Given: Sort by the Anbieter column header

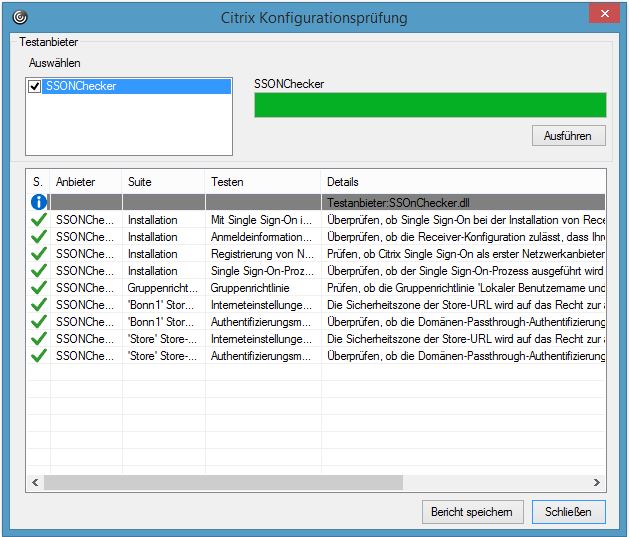Looking at the screenshot, I should [85, 182].
